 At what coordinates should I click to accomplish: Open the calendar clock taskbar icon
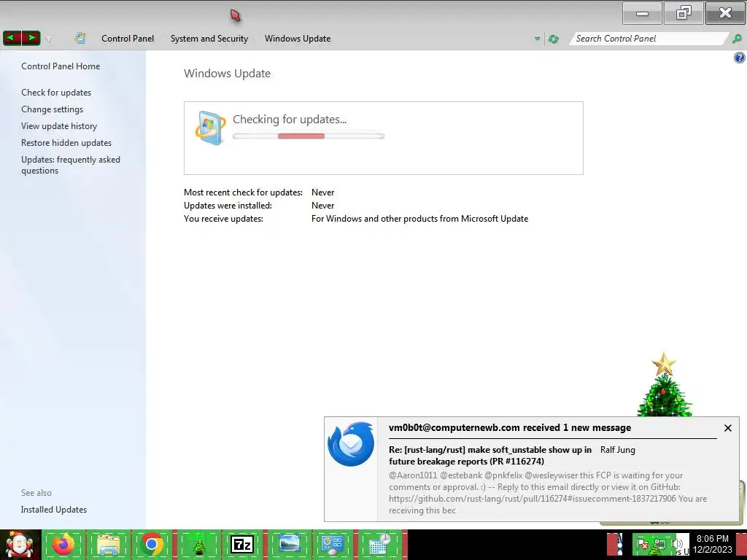[379, 545]
